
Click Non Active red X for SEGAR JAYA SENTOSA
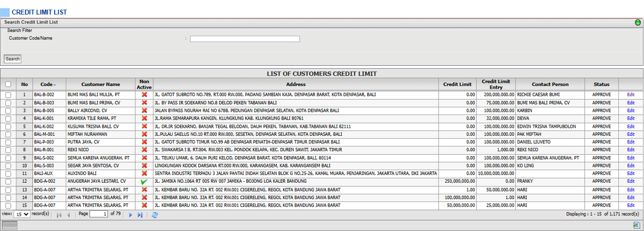click(x=144, y=166)
